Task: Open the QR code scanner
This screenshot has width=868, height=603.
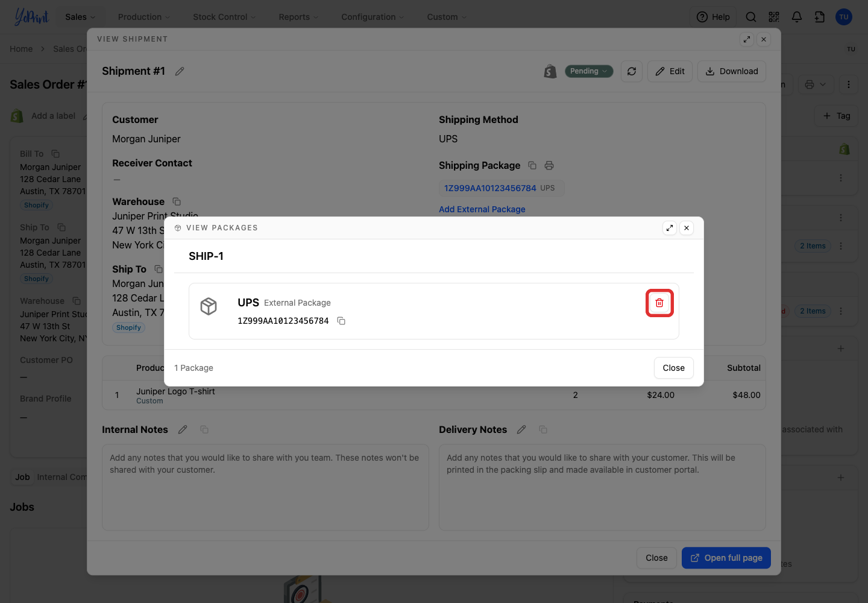Action: [x=774, y=17]
